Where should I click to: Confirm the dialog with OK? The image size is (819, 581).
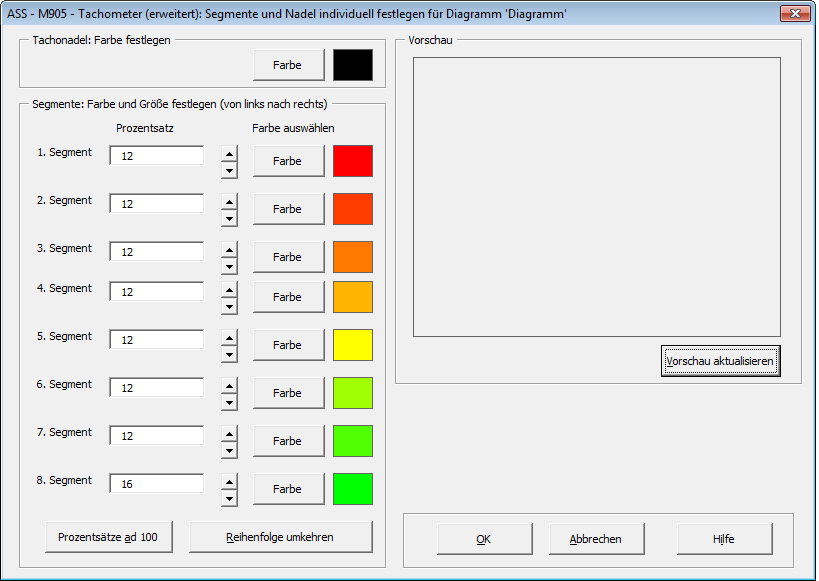[484, 539]
